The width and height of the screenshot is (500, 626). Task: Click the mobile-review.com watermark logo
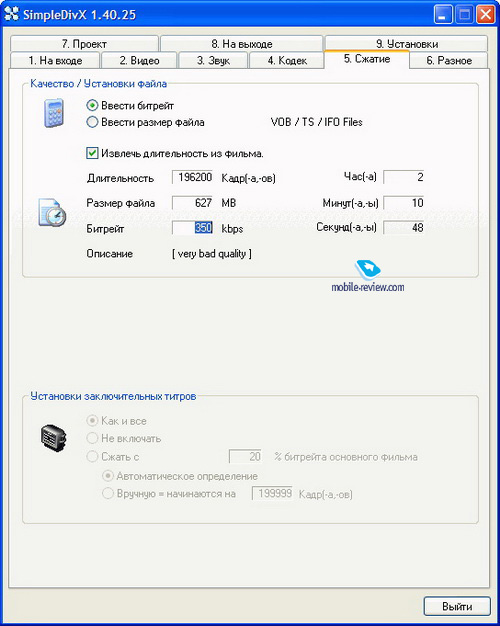(x=368, y=277)
